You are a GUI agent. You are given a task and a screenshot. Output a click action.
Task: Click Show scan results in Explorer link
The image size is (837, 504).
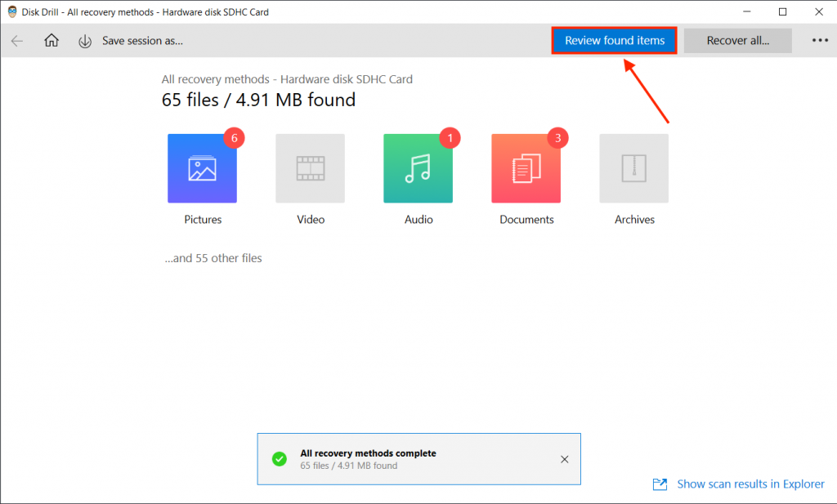pyautogui.click(x=750, y=484)
